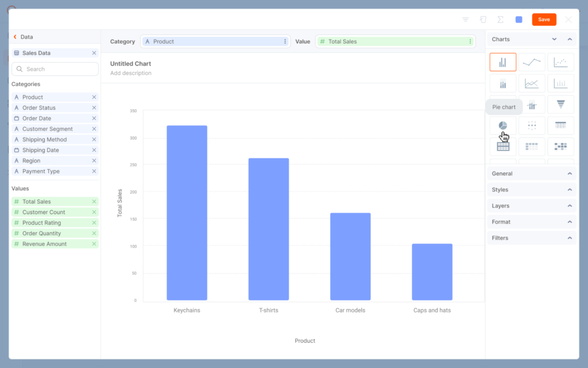Image resolution: width=588 pixels, height=368 pixels.
Task: Select the table with header row chart icon
Action: pyautogui.click(x=560, y=125)
